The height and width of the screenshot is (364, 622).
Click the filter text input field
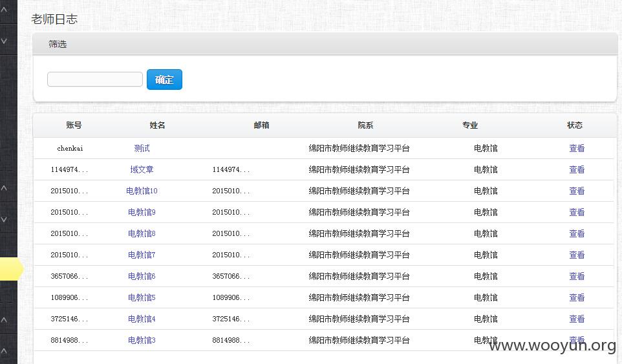95,80
